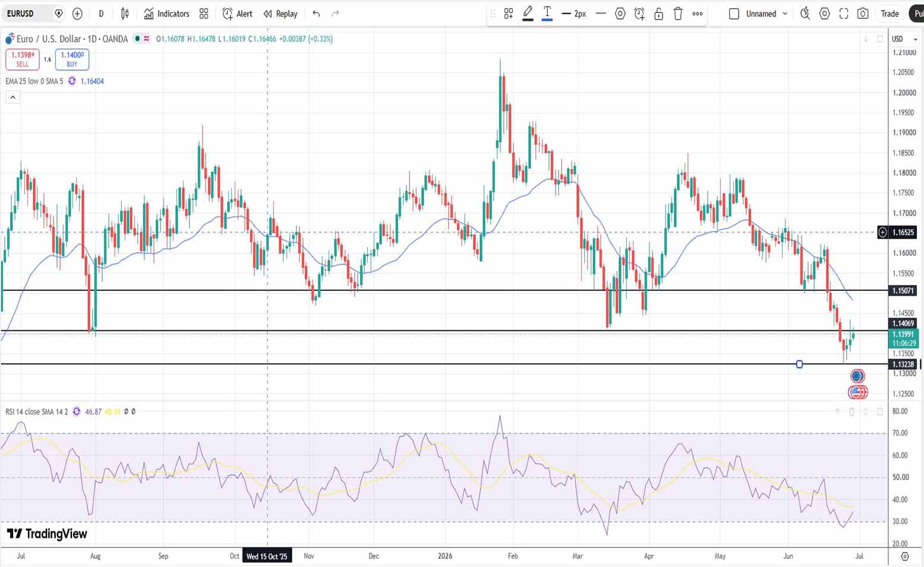This screenshot has width=924, height=567.
Task: Open chart settings hexagon in top bar
Action: [x=824, y=13]
